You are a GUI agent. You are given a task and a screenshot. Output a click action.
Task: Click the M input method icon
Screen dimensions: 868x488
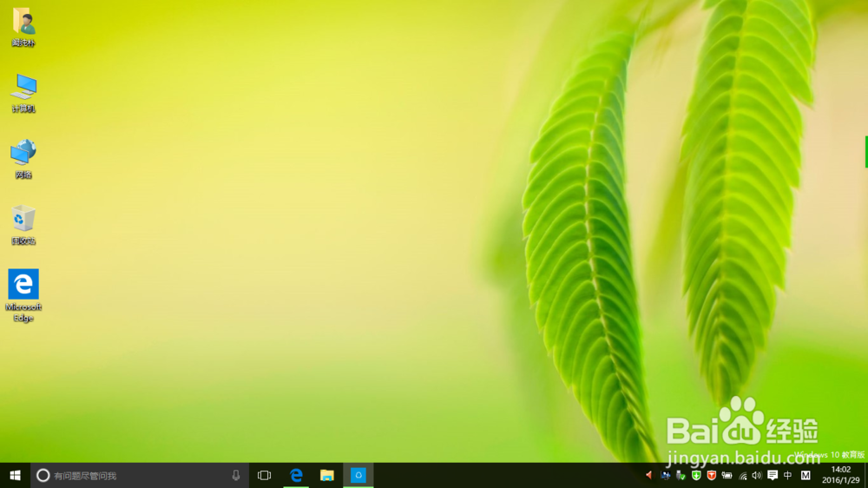806,475
